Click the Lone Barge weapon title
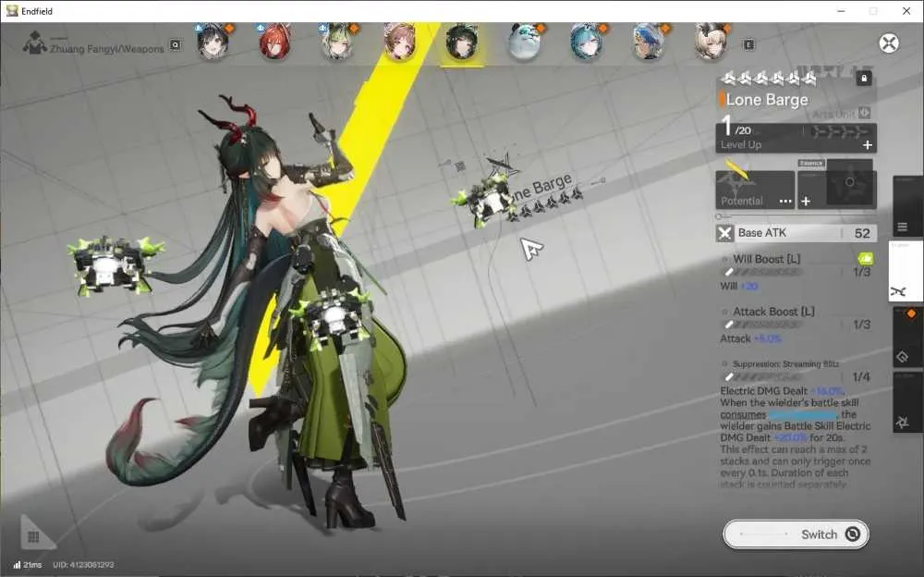924x577 pixels. [767, 100]
